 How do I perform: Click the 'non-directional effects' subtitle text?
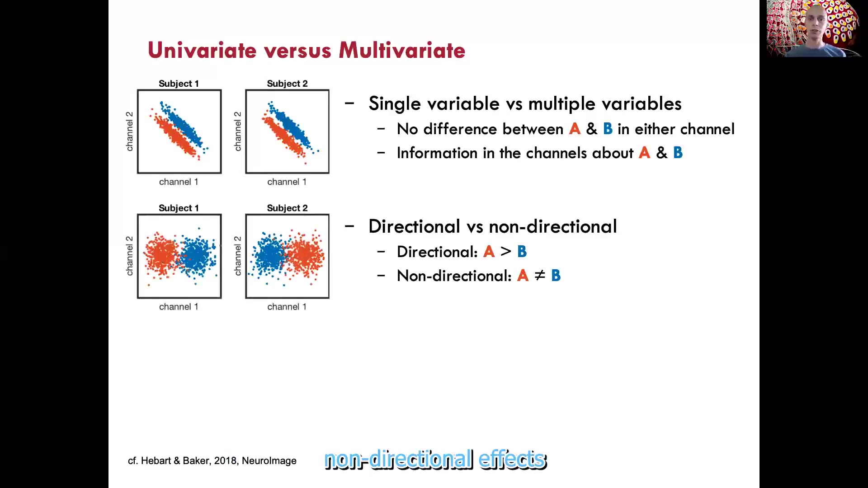pos(434,459)
